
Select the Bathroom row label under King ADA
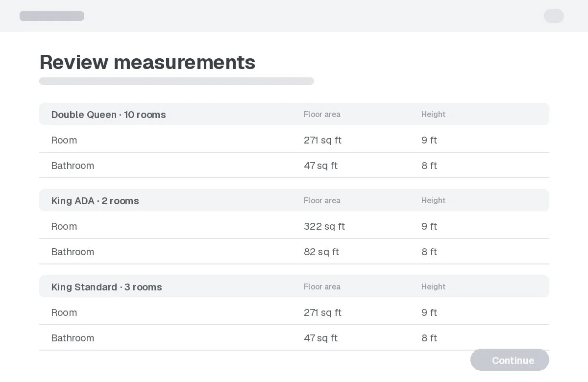[73, 252]
